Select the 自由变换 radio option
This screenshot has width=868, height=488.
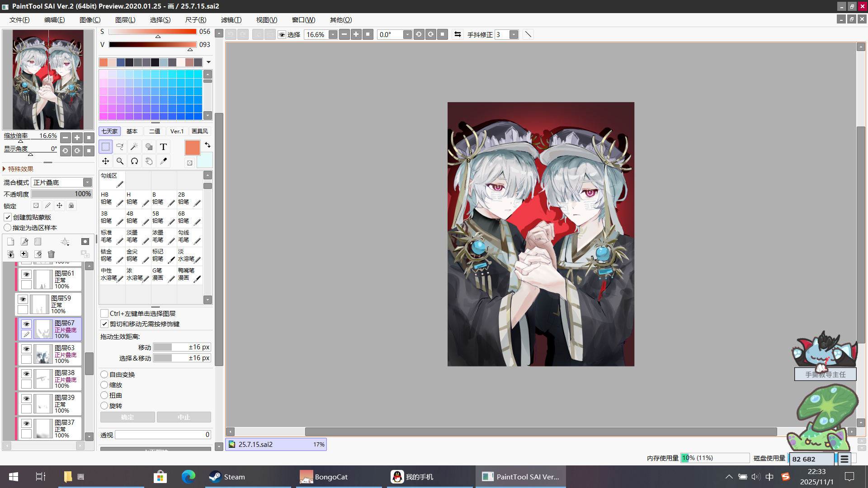pyautogui.click(x=104, y=375)
